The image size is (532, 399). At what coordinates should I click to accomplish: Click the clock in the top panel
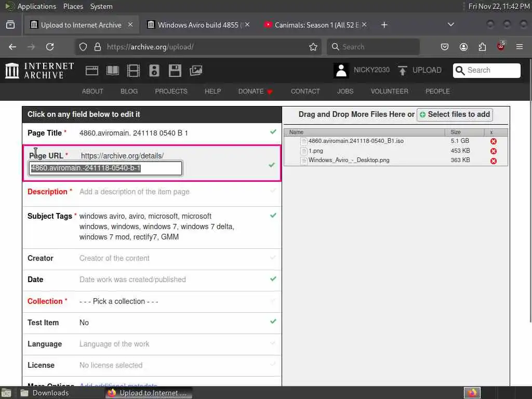click(x=499, y=6)
